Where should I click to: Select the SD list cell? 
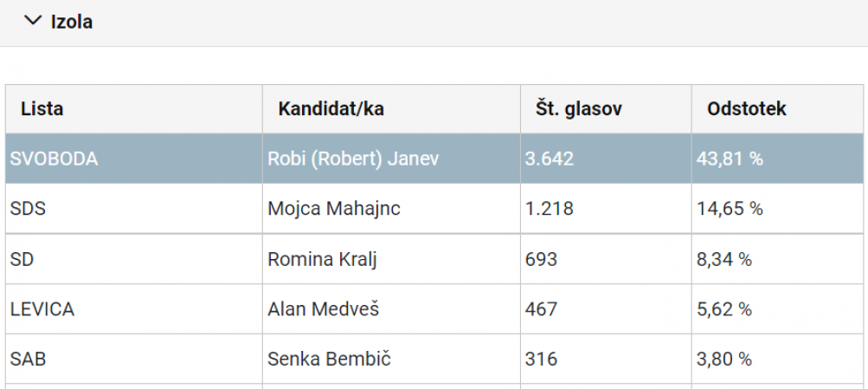click(x=134, y=259)
